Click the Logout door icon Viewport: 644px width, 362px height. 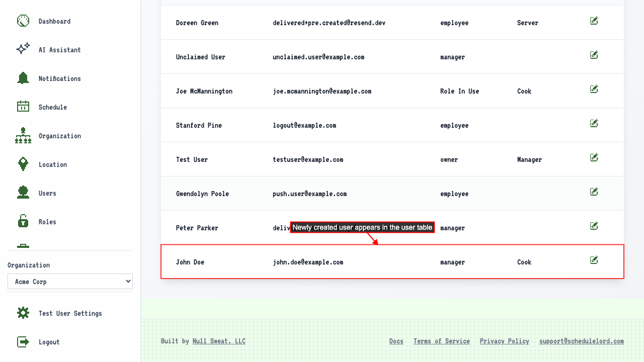click(23, 341)
